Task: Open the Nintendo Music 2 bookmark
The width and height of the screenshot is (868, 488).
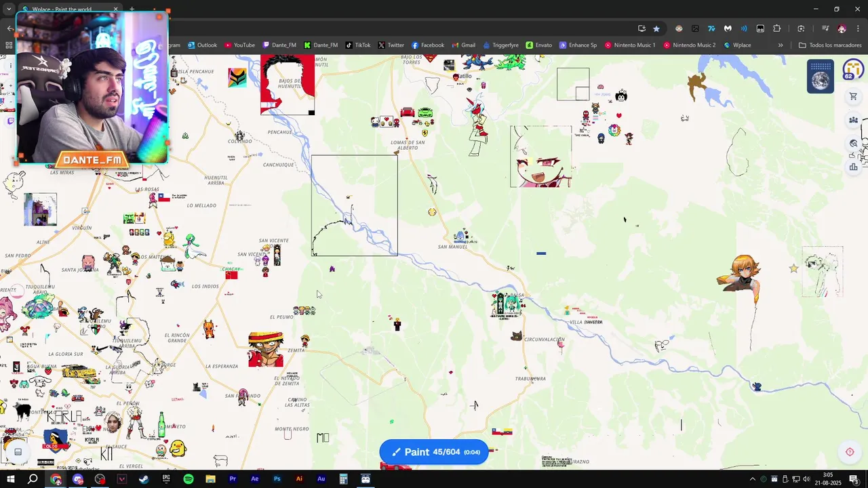Action: [689, 45]
